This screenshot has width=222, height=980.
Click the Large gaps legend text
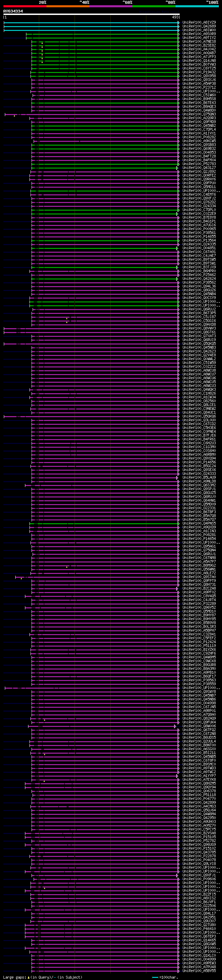pyautogui.click(x=15, y=977)
